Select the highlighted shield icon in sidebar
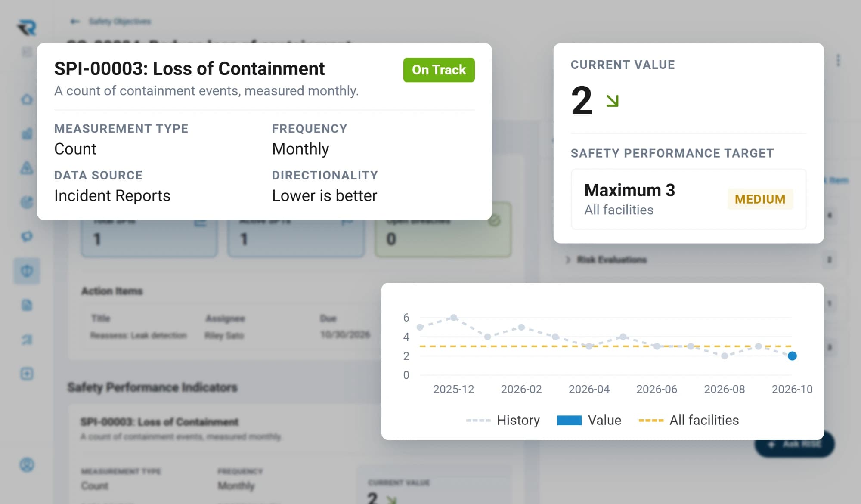 click(x=27, y=271)
